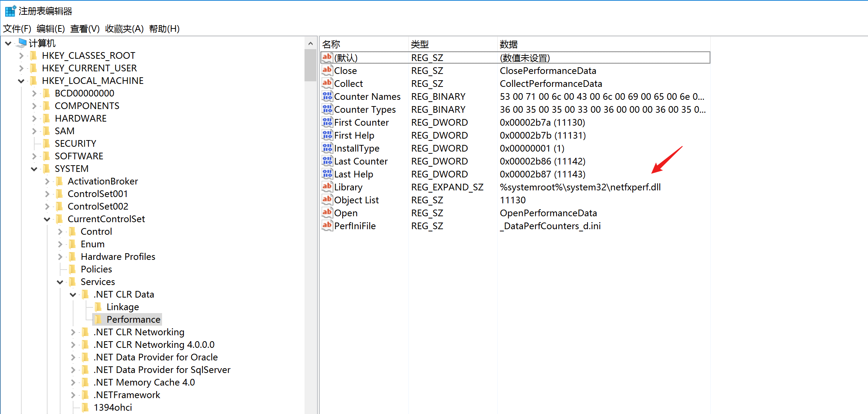Image resolution: width=868 pixels, height=414 pixels.
Task: Click the Registry Editor app icon in the title bar
Action: [10, 11]
